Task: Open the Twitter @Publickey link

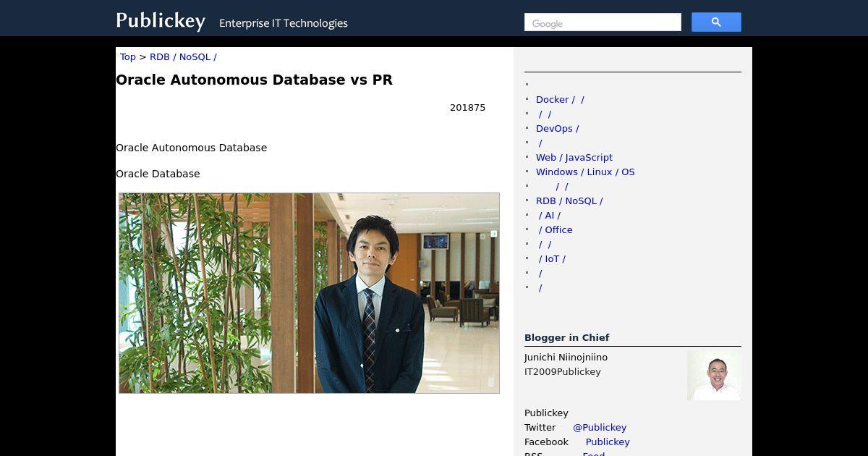Action: click(x=600, y=428)
